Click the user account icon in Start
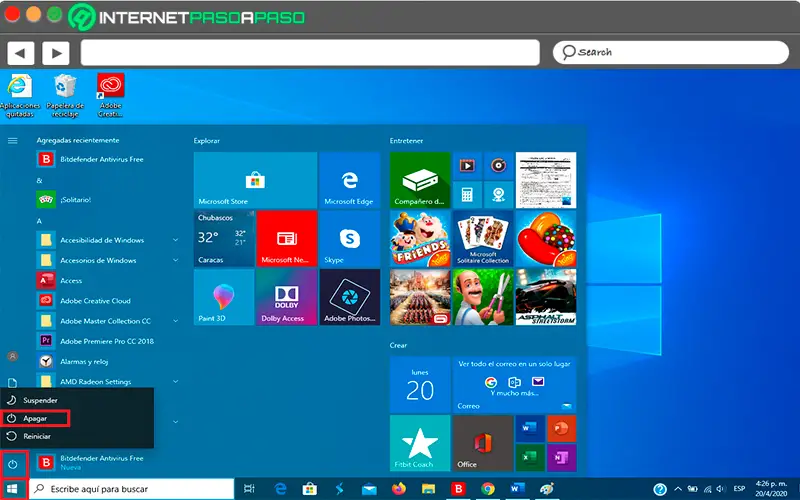 pyautogui.click(x=13, y=356)
